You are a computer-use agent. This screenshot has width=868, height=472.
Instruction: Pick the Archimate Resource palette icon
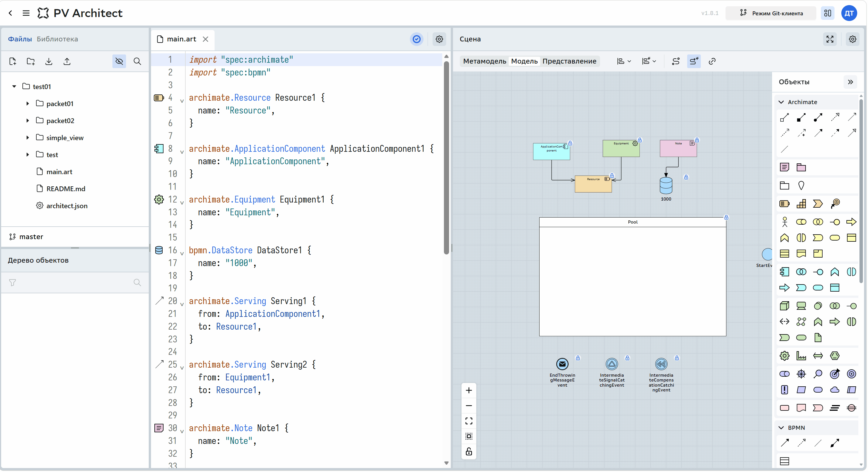tap(784, 203)
